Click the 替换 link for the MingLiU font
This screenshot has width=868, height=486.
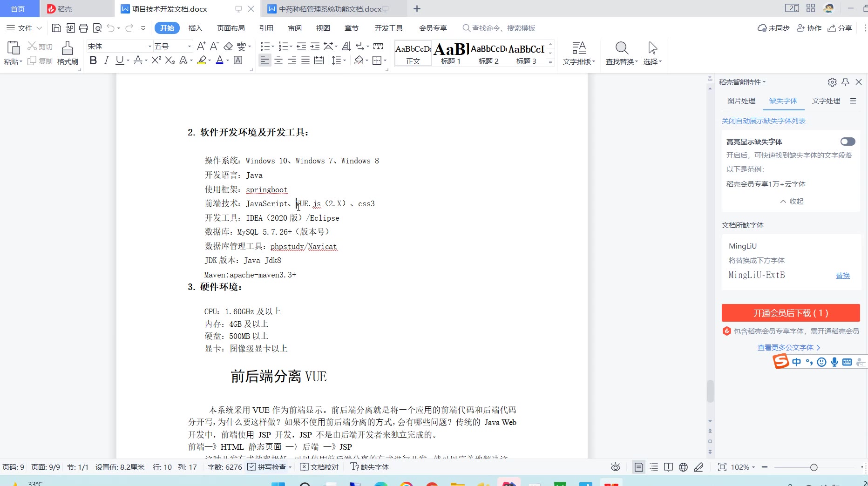click(842, 275)
